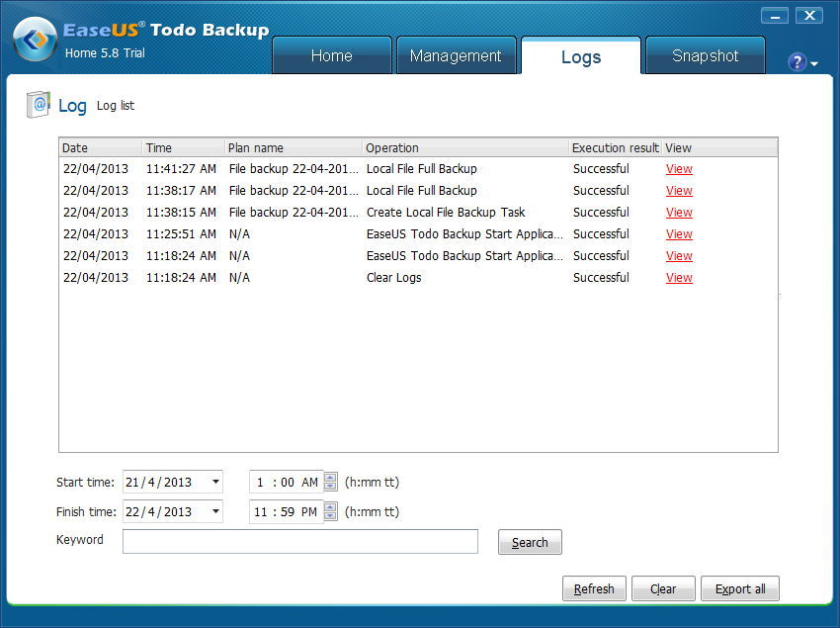Open Finish time date dropdown
Screen dimensions: 840x628
pyautogui.click(x=215, y=511)
